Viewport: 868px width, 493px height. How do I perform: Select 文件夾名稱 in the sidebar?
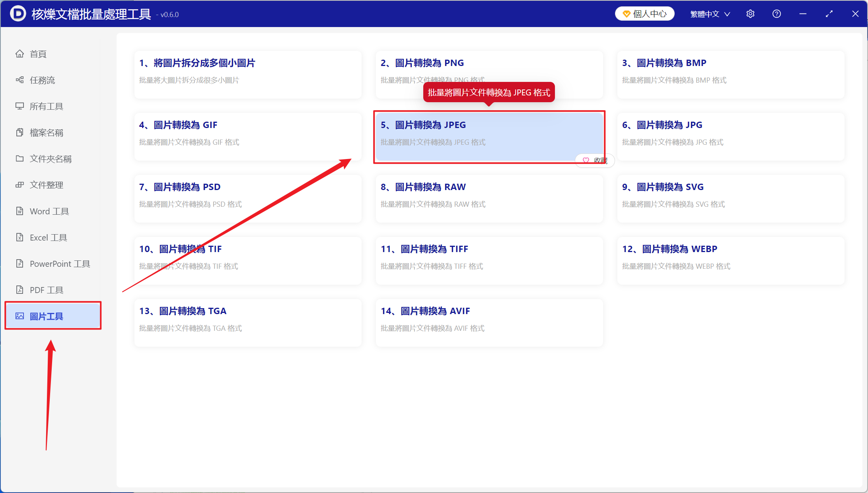click(53, 159)
